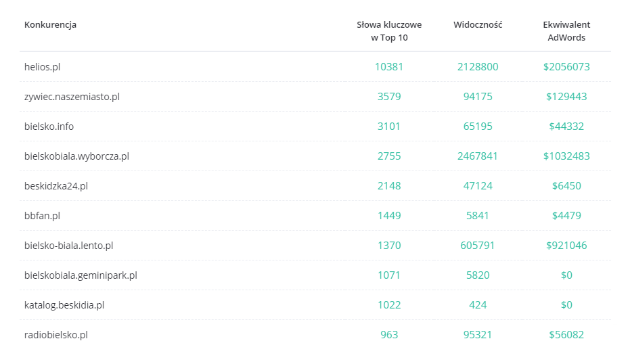Click bielskobiala.geminipark.pl row name

pyautogui.click(x=81, y=275)
